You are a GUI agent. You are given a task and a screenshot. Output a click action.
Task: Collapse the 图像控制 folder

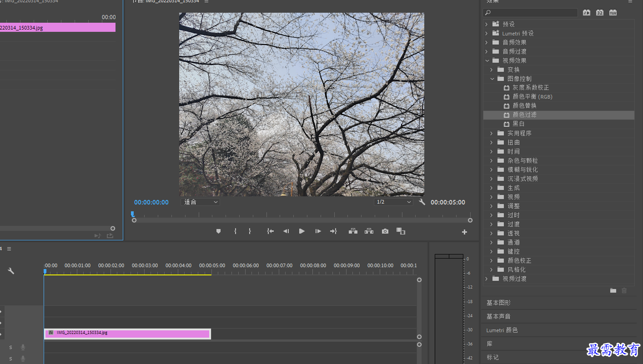point(492,79)
